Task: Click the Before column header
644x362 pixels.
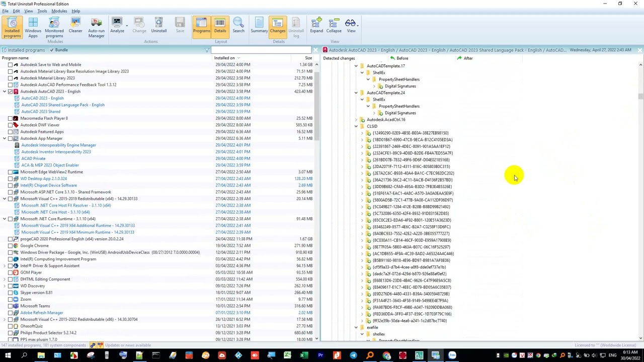Action: [x=402, y=58]
